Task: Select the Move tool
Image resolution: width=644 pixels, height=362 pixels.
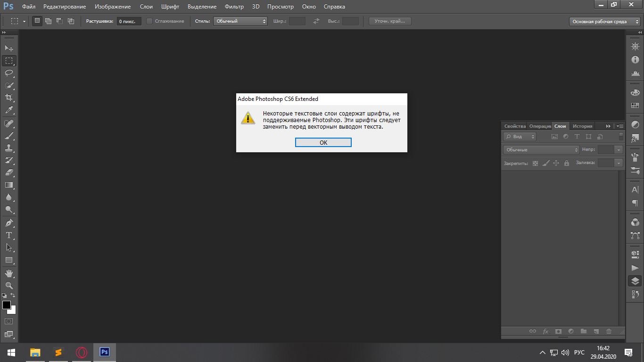Action: tap(9, 48)
